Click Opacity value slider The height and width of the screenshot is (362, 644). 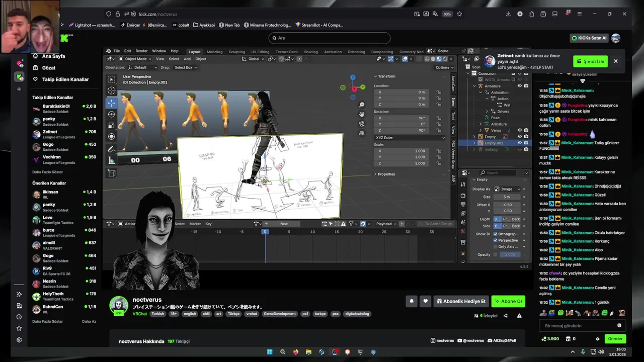coord(510,254)
